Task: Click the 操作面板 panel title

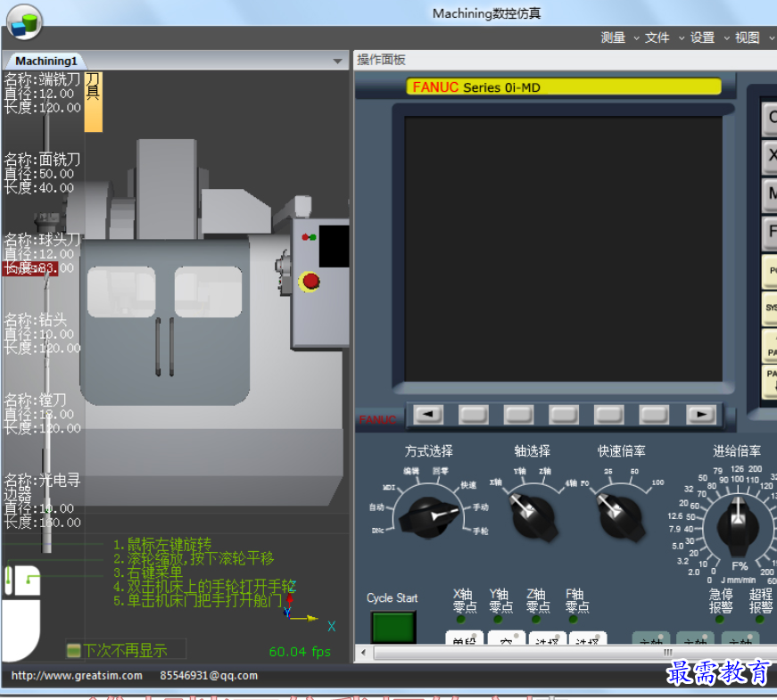Action: (x=381, y=60)
